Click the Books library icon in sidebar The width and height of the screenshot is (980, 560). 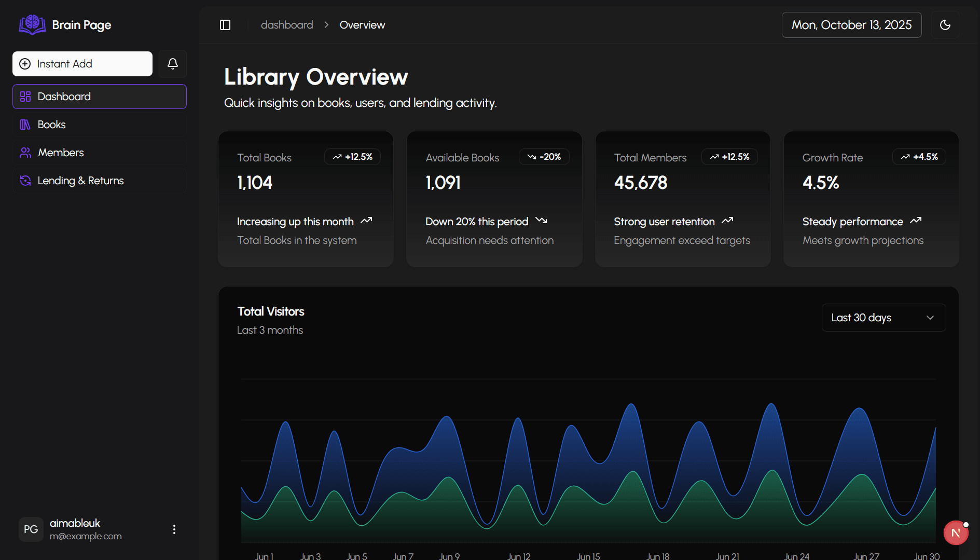25,125
